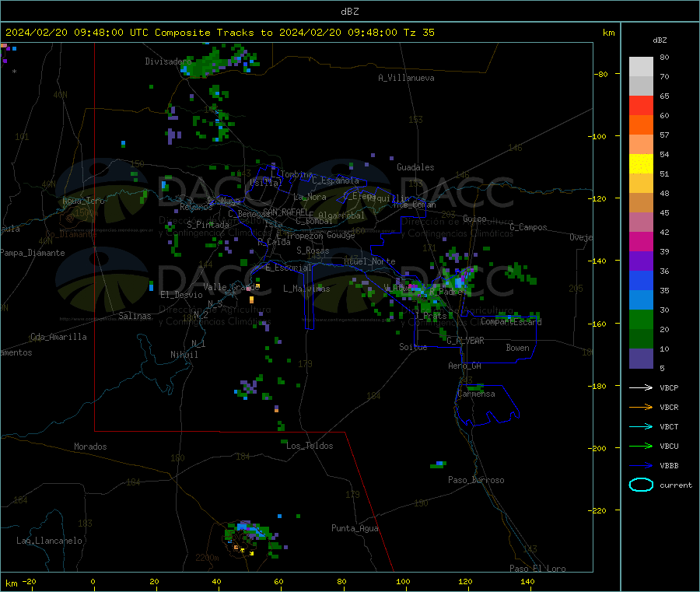This screenshot has height=592, width=700.
Task: Click the dBZ title at top center
Action: point(349,11)
